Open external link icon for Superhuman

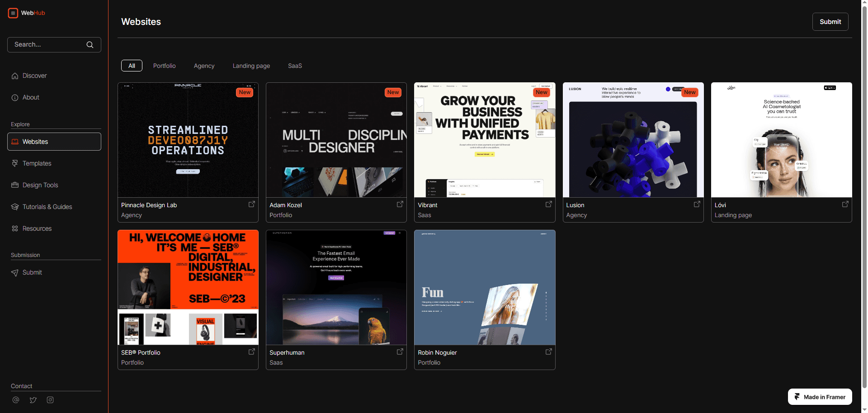pyautogui.click(x=400, y=351)
